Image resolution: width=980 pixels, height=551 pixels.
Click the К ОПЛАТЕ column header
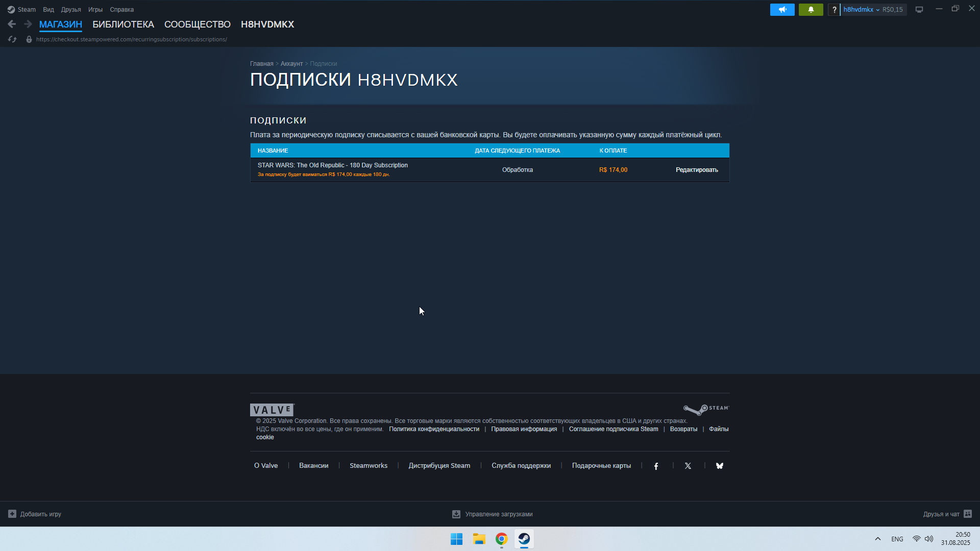point(614,151)
